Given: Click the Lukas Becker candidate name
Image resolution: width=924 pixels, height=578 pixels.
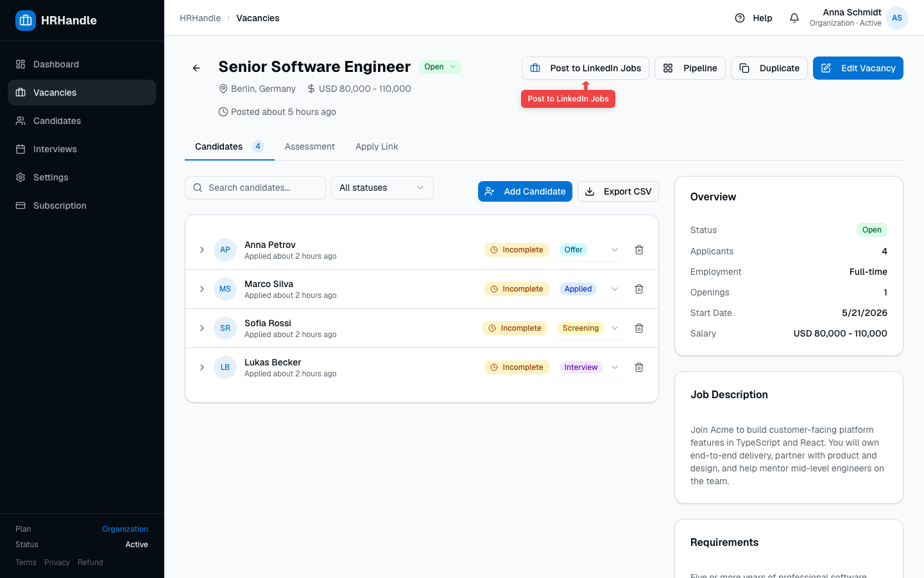Looking at the screenshot, I should 273,362.
